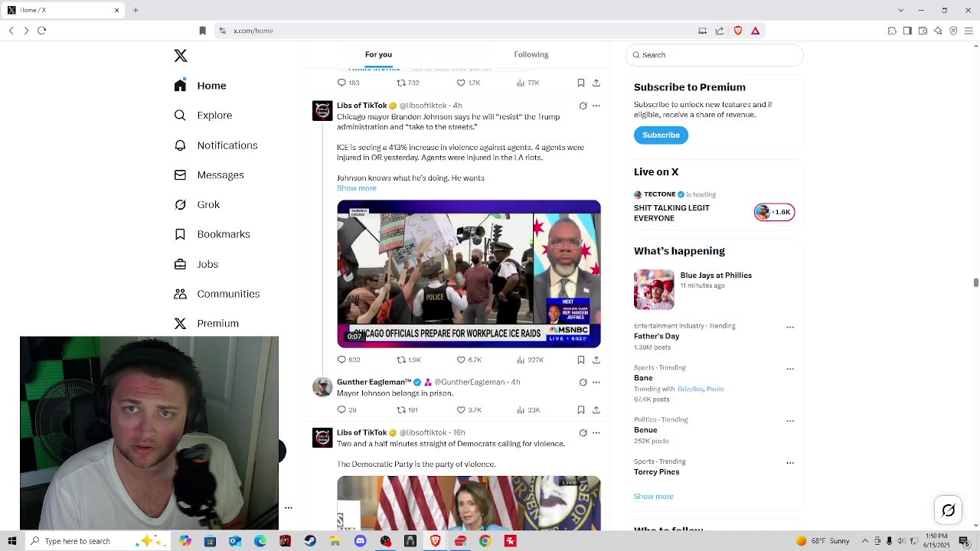View analytics of post with 227K views

530,360
